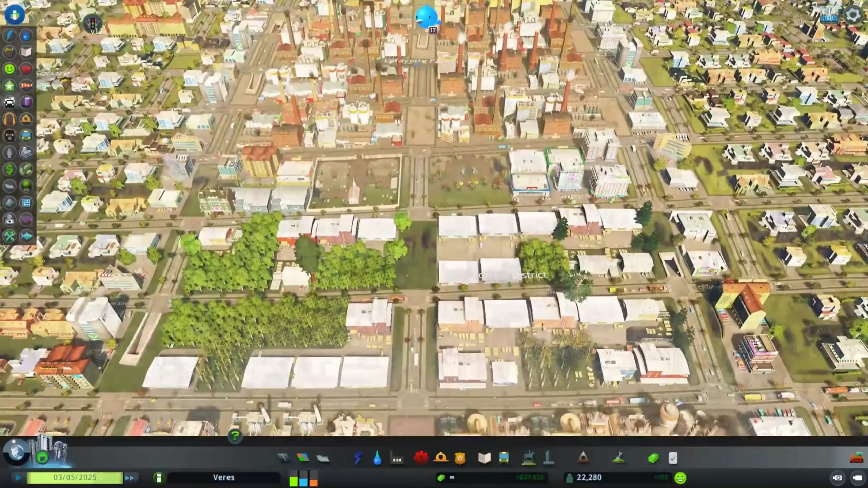Open the Traffic Manager mod button

[x=93, y=23]
